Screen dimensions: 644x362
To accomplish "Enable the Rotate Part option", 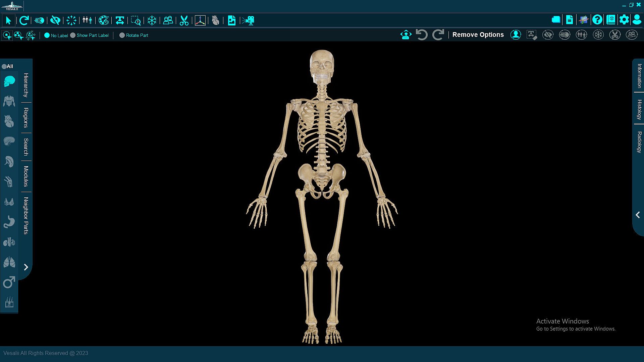I will [122, 35].
